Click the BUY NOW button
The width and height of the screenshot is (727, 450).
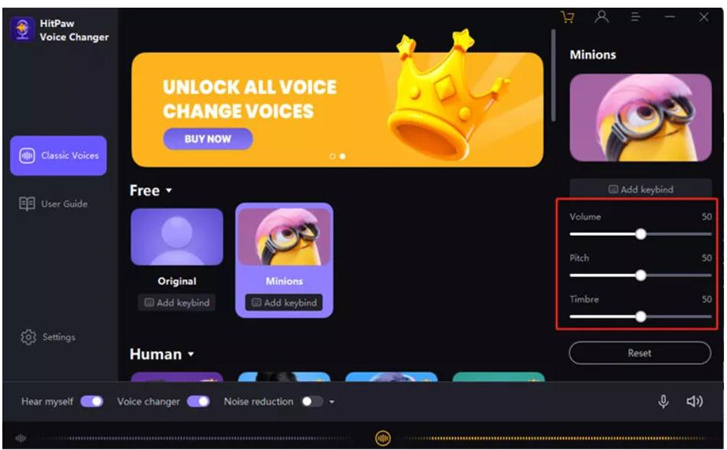coord(208,139)
